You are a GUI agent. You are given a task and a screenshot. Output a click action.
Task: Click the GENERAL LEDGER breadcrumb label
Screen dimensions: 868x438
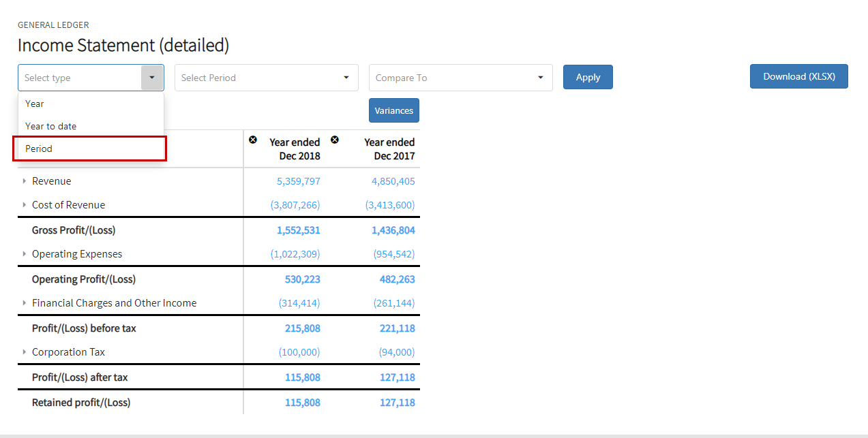tap(53, 25)
